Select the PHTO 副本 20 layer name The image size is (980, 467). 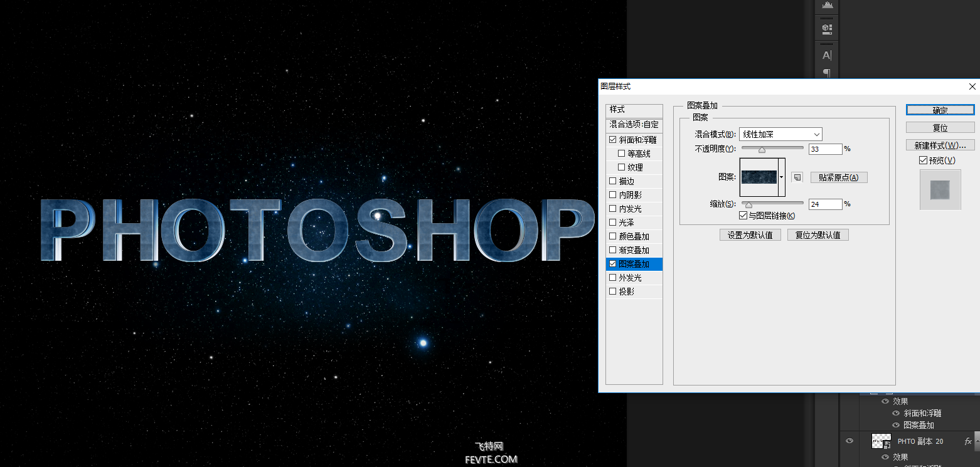(x=920, y=441)
